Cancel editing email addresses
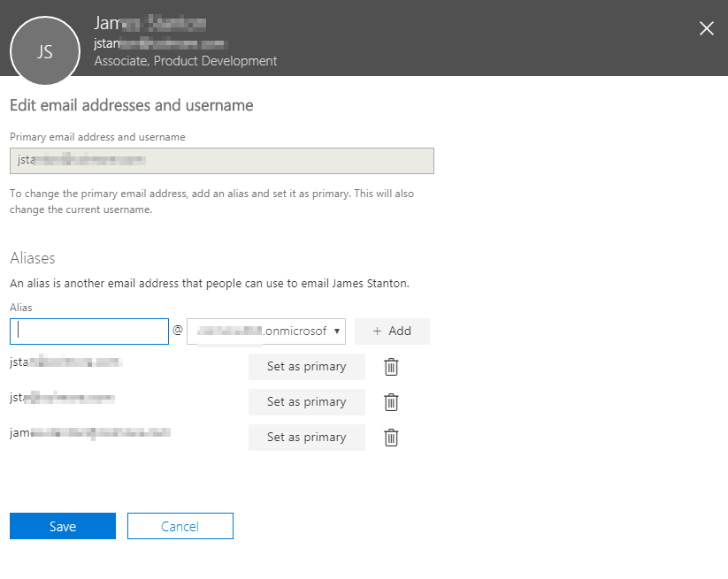Image resolution: width=728 pixels, height=579 pixels. 180,526
